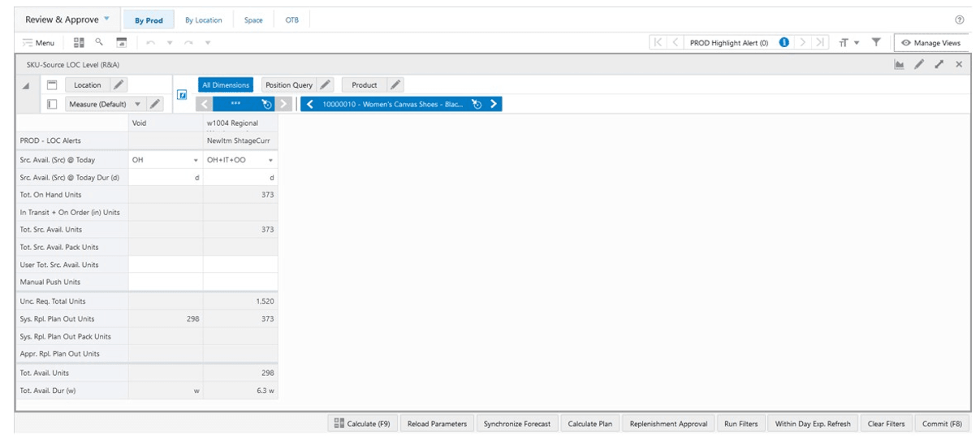Click the blue alert info icon
The height and width of the screenshot is (445, 980).
pyautogui.click(x=784, y=42)
